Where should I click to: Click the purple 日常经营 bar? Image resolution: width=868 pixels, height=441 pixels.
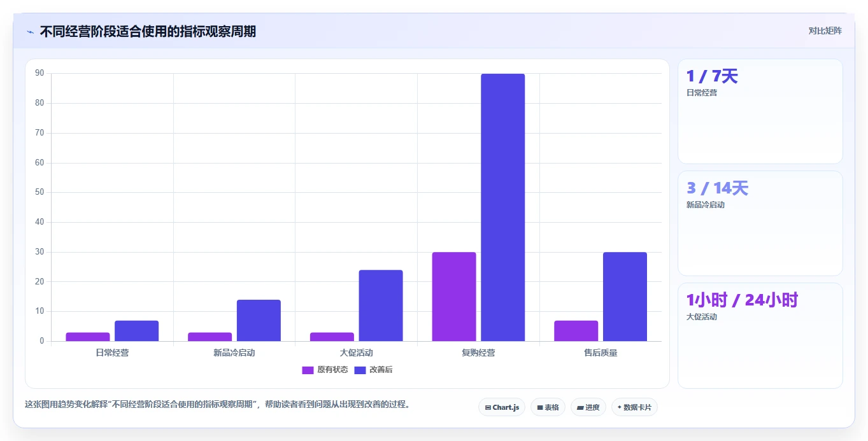tap(88, 337)
